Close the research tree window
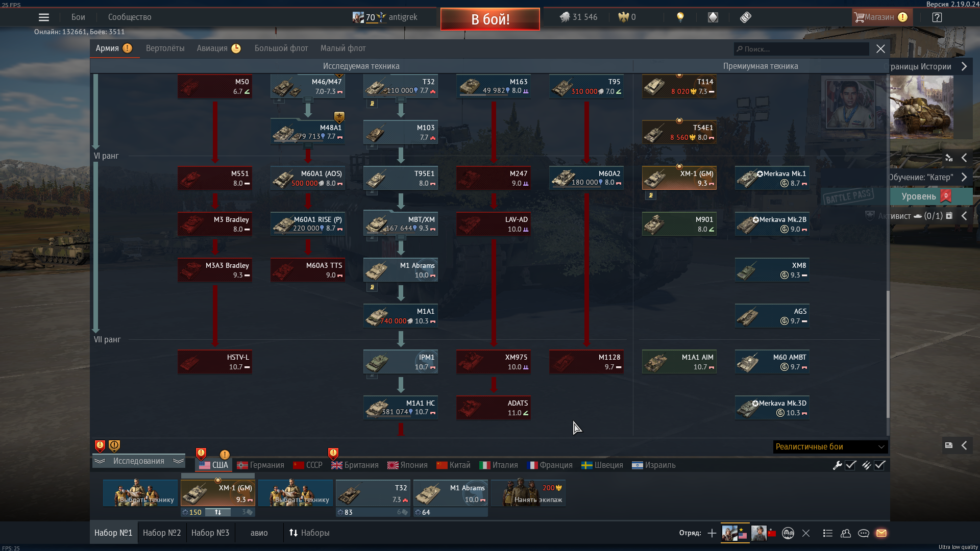This screenshot has width=980, height=551. 880,49
